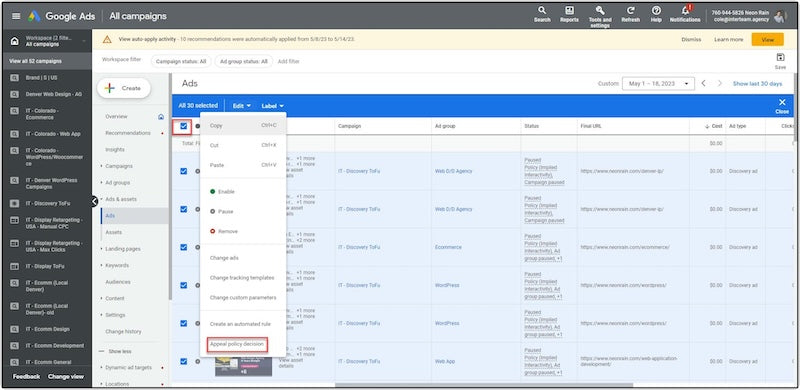The image size is (800, 390).
Task: Click the warning triangle in auto-apply banner
Action: pyautogui.click(x=107, y=39)
